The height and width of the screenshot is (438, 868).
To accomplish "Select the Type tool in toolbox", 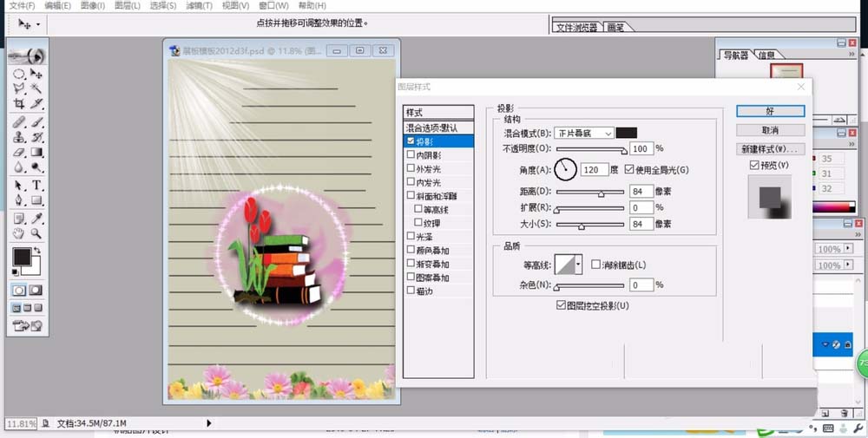I will (x=37, y=186).
